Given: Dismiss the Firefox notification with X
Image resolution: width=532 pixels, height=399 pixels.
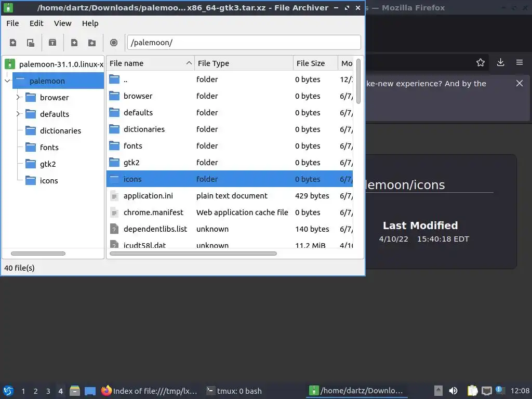Looking at the screenshot, I should [520, 83].
